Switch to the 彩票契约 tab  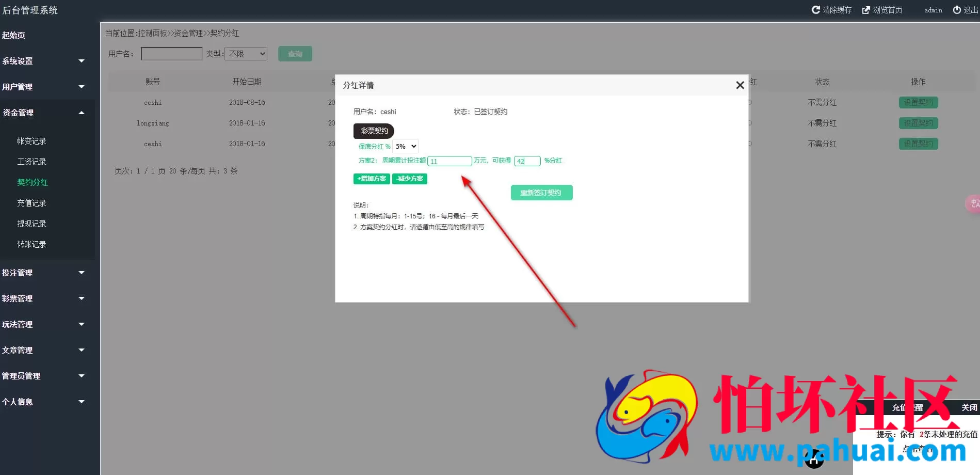(x=373, y=131)
